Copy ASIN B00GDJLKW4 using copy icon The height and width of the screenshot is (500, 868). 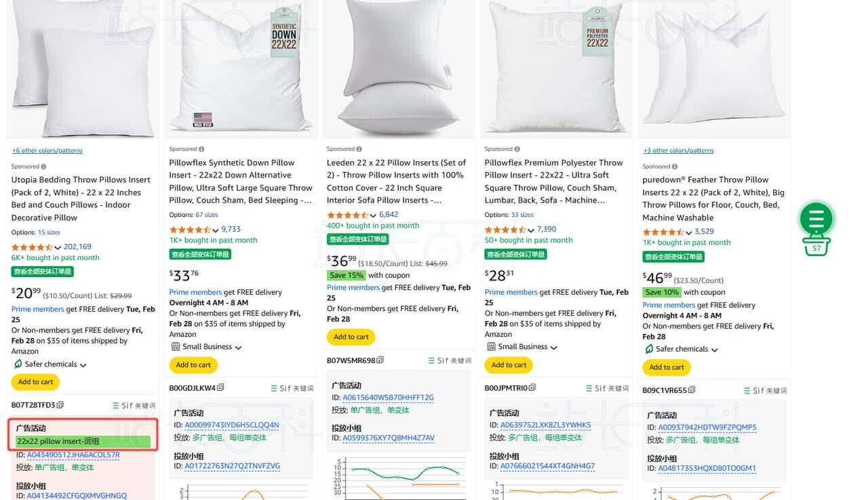[x=220, y=388]
